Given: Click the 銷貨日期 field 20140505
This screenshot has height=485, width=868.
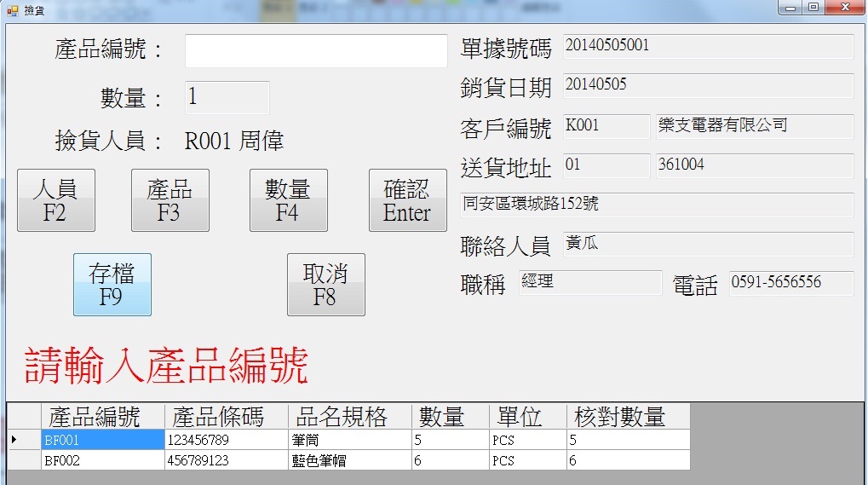Looking at the screenshot, I should [708, 85].
